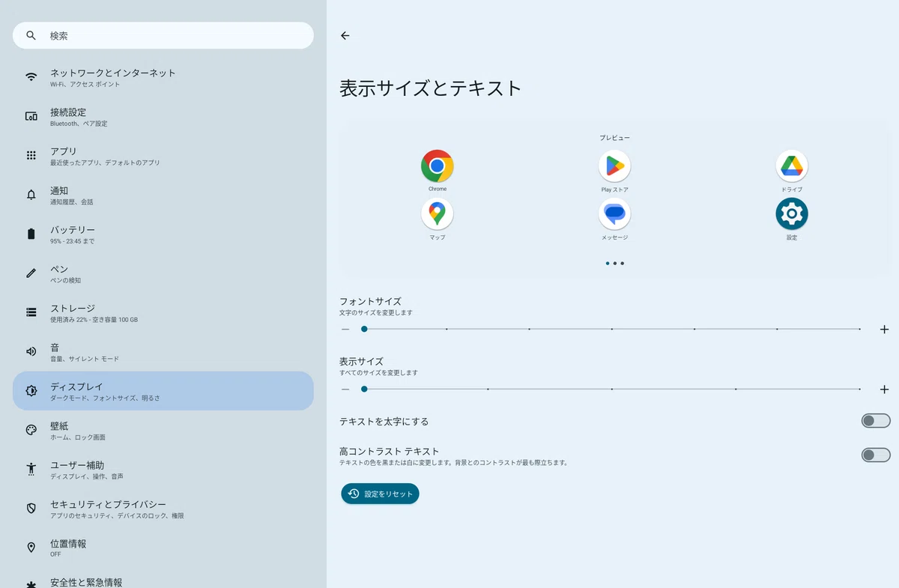Click the display brightness icon

[x=31, y=391]
